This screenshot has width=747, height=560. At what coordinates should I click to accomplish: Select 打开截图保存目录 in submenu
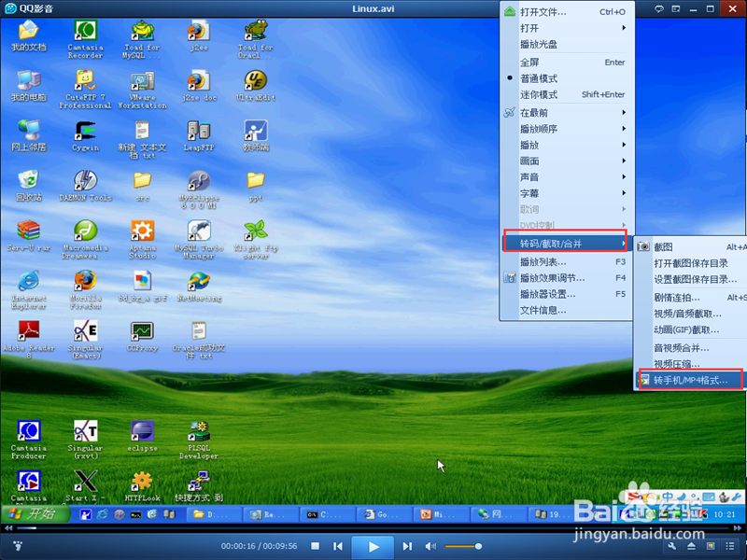[691, 263]
